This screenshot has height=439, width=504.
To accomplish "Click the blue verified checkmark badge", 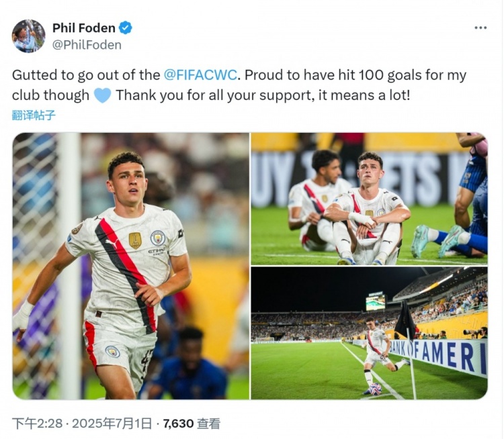I will 126,28.
